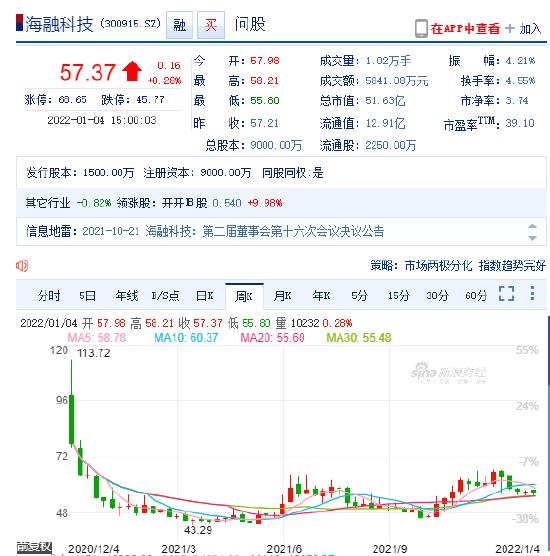Viewport: 550px width, 556px height.
Task: Click the 市盈率TTM 39.10 value
Action: click(x=520, y=123)
